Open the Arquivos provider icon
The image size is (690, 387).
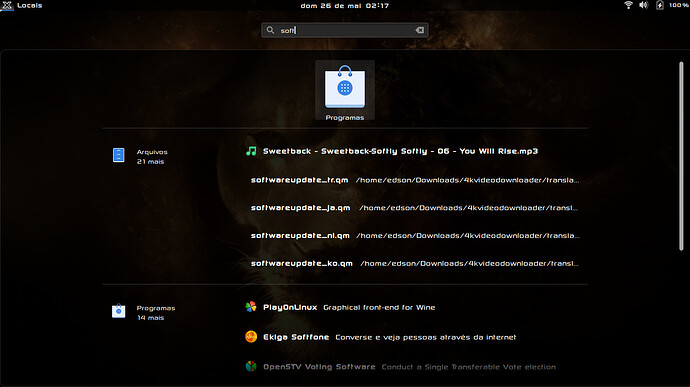[x=118, y=155]
